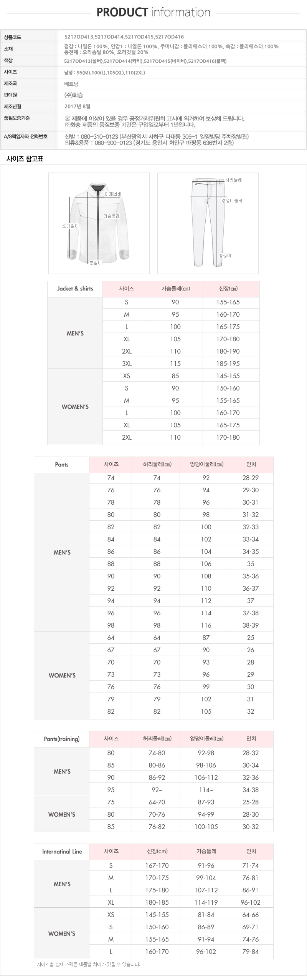Viewport: 307px width, 980px height.
Task: Click the 품질보증기준 row label
Action: point(17,118)
